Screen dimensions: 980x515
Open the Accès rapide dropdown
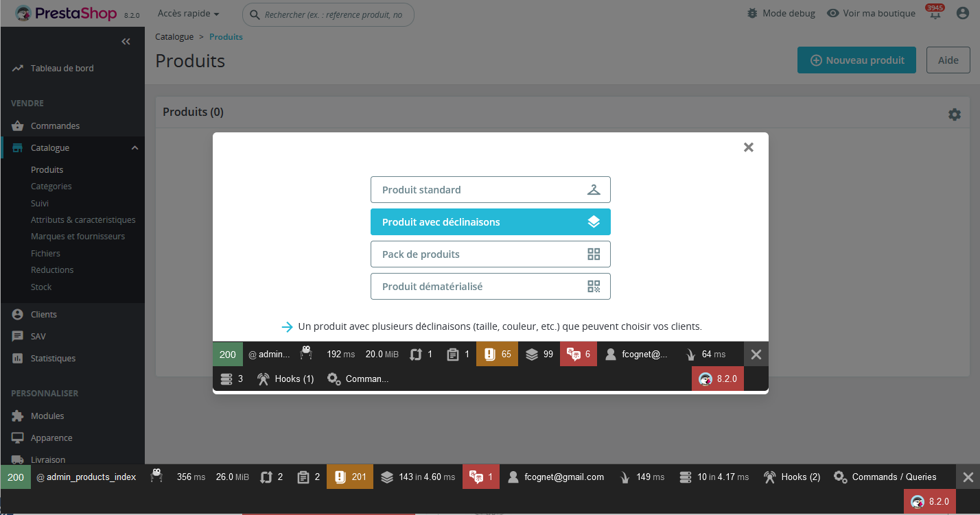[x=189, y=14]
